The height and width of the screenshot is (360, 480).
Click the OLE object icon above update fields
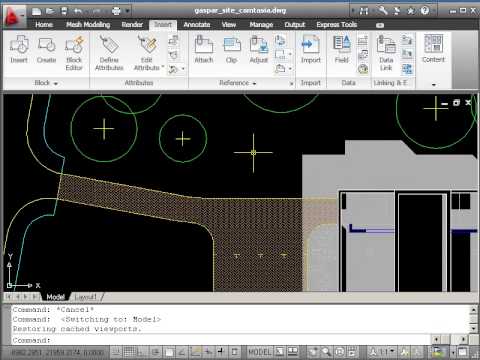tap(363, 54)
